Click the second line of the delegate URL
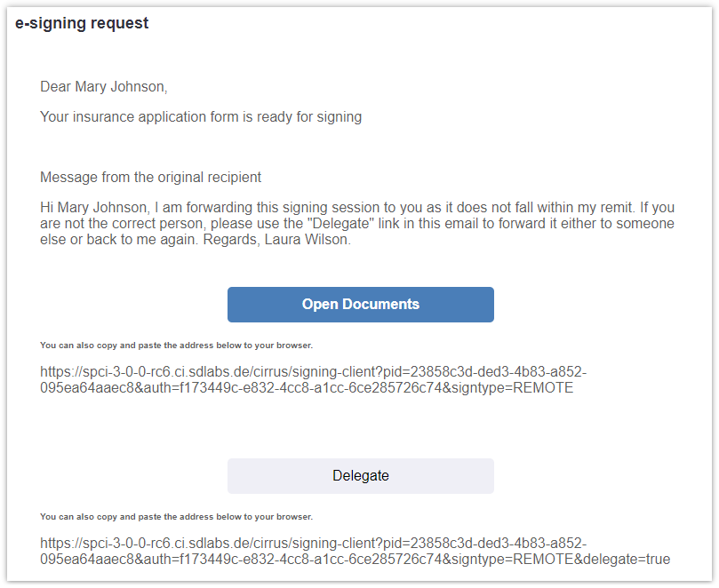The width and height of the screenshot is (719, 588). (356, 560)
